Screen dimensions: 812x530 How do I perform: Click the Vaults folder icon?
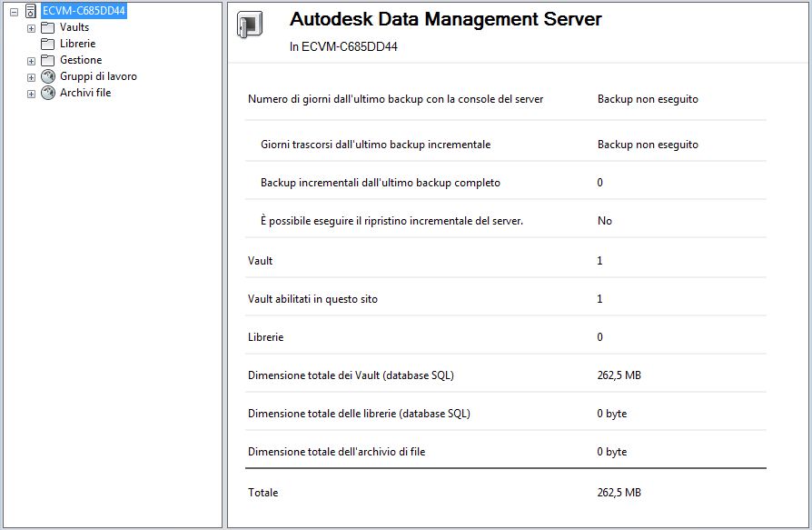[x=48, y=27]
